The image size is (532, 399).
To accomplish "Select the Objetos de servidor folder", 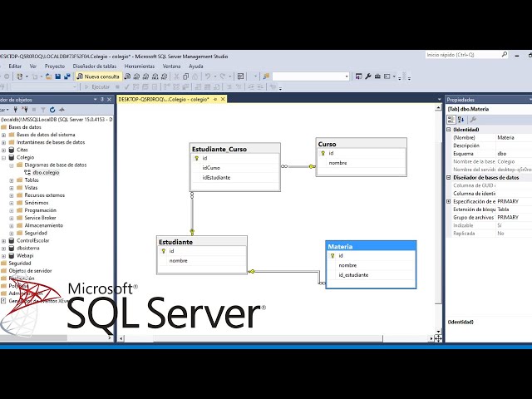I will [x=30, y=271].
